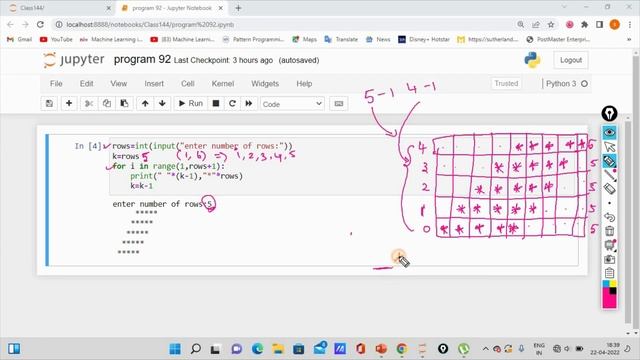The image size is (640, 360).
Task: Open the Help menu
Action: point(304,84)
